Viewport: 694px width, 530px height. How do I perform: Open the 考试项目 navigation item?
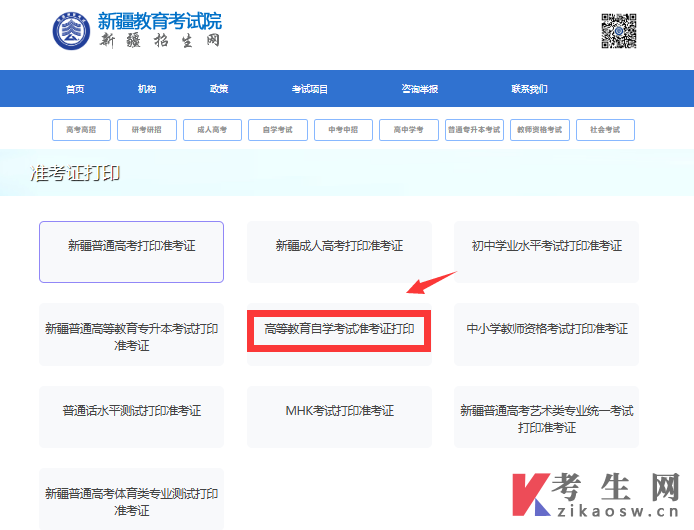[x=309, y=89]
